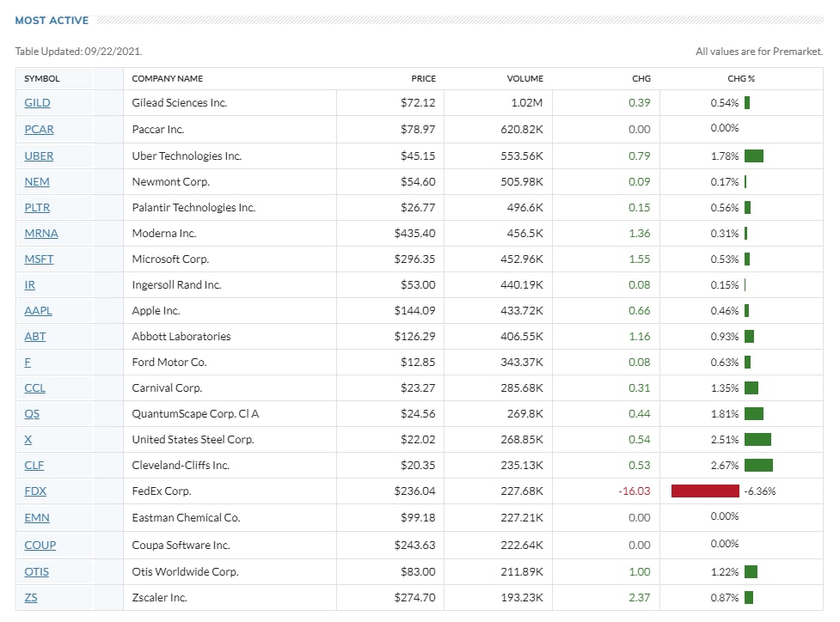This screenshot has width=840, height=622.
Task: Select the QuantumScape Corp. Cl A name
Action: coord(195,414)
